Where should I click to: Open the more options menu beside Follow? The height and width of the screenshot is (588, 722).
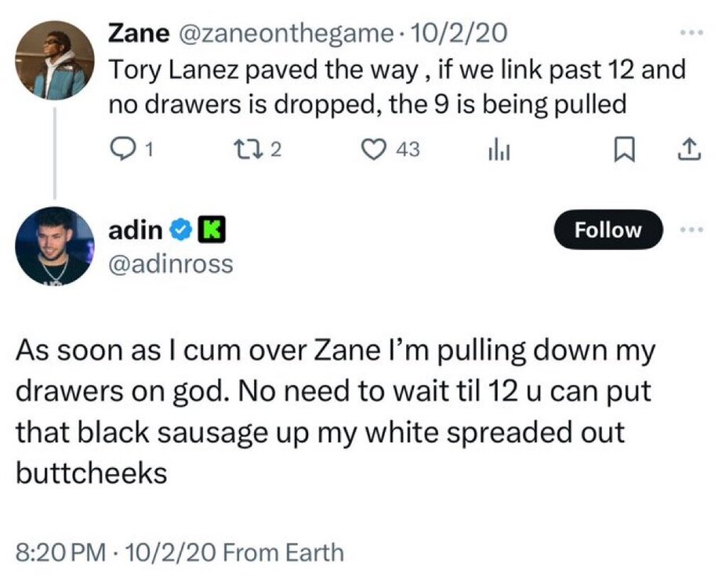[x=688, y=230]
